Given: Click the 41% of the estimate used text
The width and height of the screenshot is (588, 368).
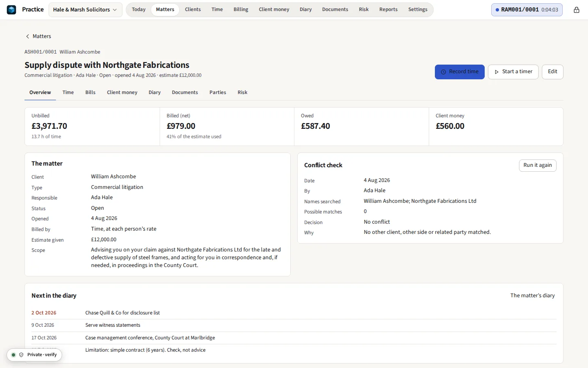Looking at the screenshot, I should [194, 137].
